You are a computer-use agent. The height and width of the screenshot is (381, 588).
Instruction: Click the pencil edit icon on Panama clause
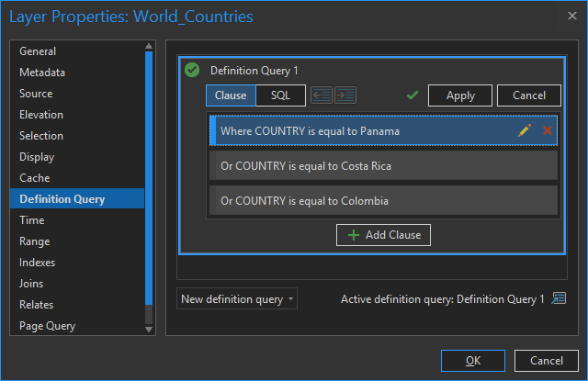(525, 131)
